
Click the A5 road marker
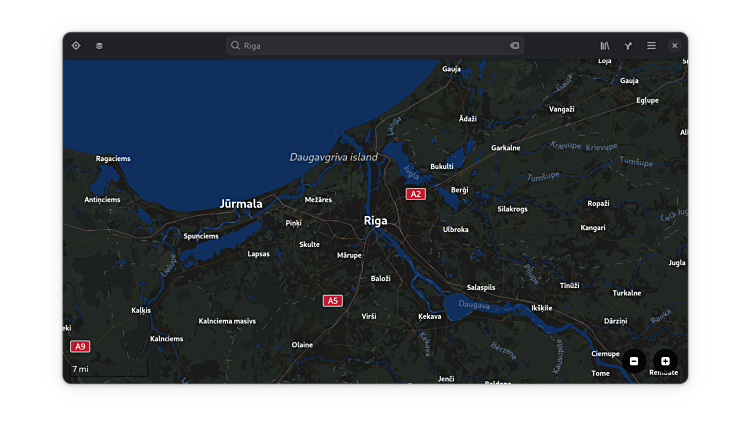[333, 300]
